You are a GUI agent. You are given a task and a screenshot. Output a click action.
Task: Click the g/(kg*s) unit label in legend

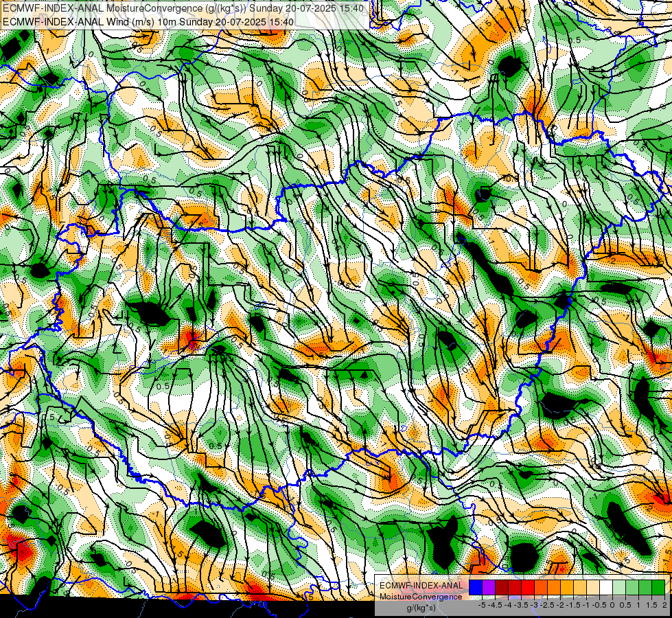[x=421, y=608]
